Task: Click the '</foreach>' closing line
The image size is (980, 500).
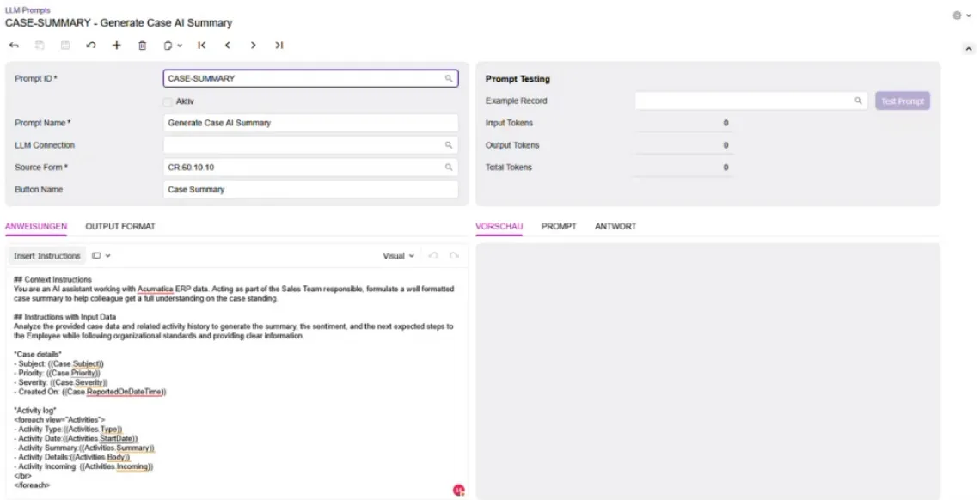Action: point(32,485)
